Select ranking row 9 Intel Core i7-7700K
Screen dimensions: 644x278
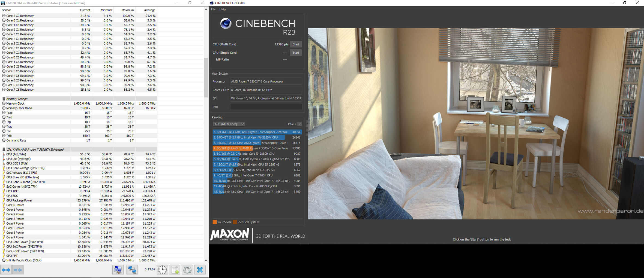257,175
